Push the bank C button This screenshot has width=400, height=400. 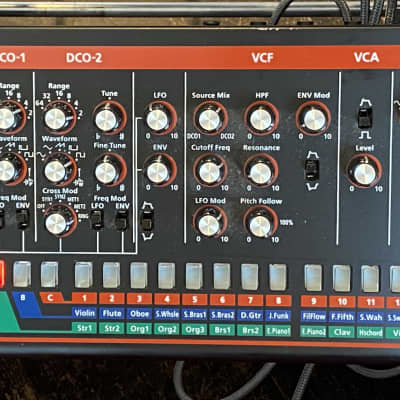click(x=49, y=274)
